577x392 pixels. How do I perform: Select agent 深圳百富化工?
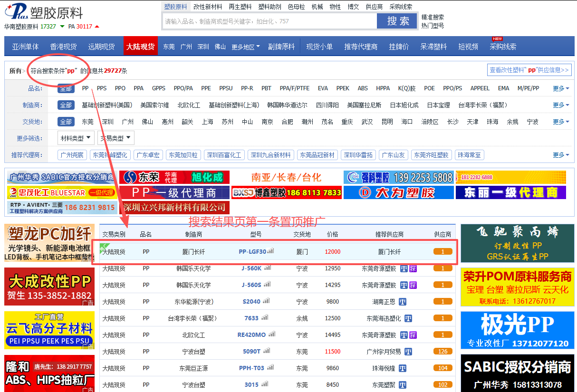tap(224, 155)
